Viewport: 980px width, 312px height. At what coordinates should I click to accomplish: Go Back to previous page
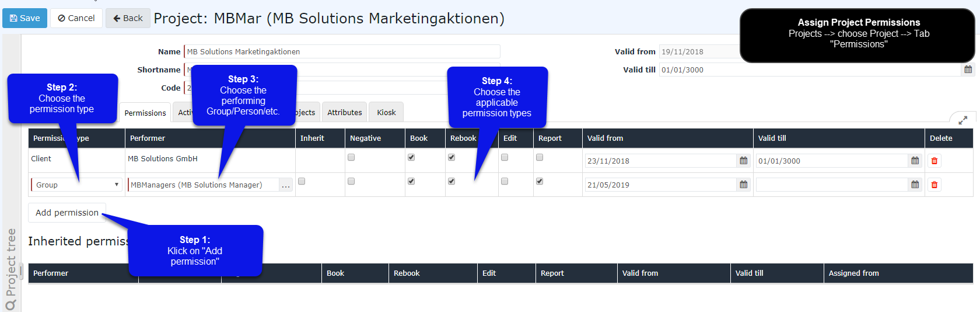(128, 18)
